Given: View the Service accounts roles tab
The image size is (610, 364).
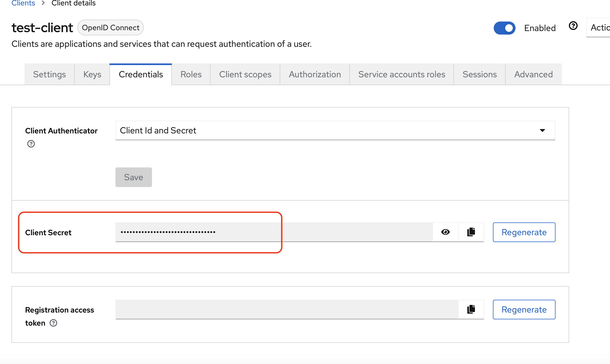Looking at the screenshot, I should click(401, 74).
